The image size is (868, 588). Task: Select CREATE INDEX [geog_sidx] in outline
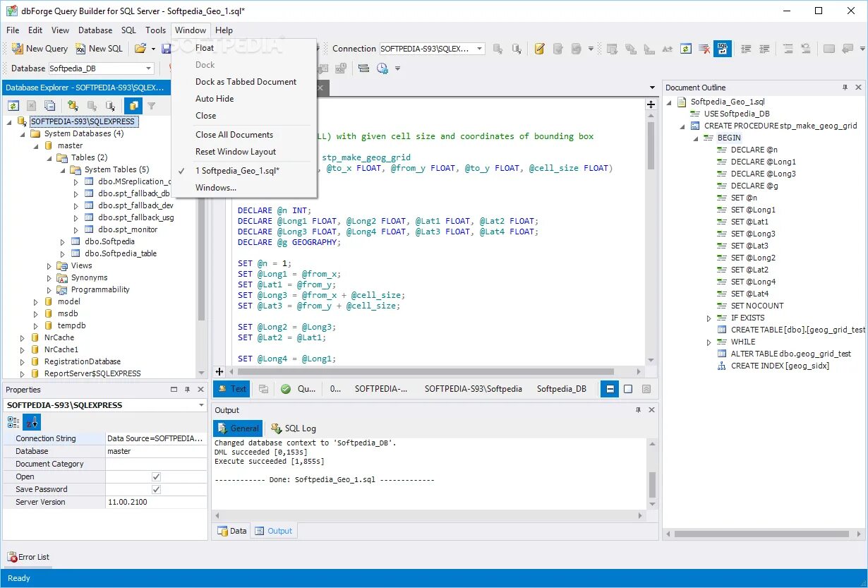click(x=780, y=366)
